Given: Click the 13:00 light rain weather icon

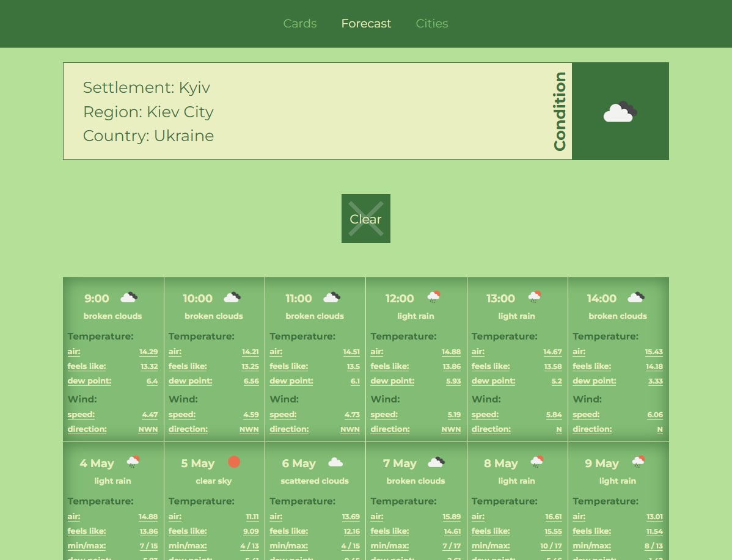Looking at the screenshot, I should [x=535, y=297].
